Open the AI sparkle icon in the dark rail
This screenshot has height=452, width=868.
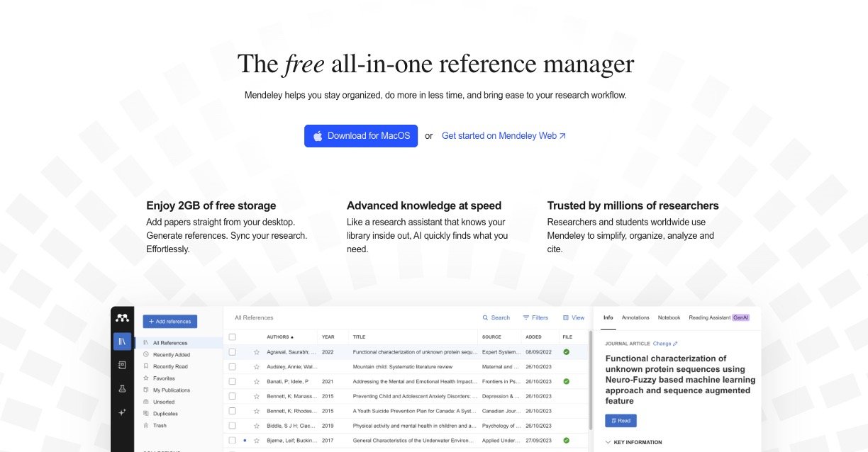(122, 412)
